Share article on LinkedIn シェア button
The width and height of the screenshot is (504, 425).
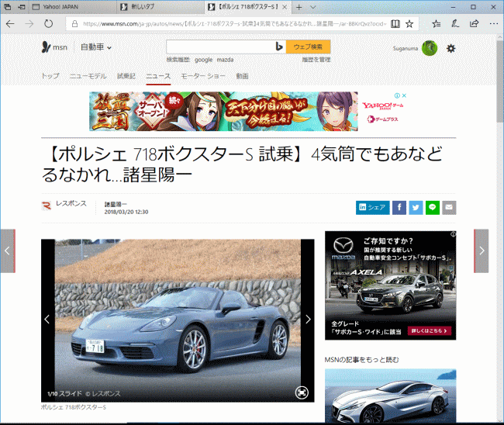[x=372, y=208]
